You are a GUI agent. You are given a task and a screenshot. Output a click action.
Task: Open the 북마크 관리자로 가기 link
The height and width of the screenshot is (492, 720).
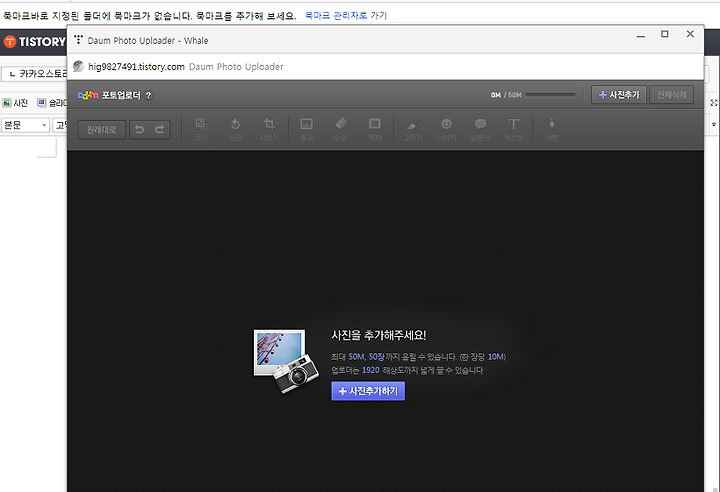coord(346,16)
